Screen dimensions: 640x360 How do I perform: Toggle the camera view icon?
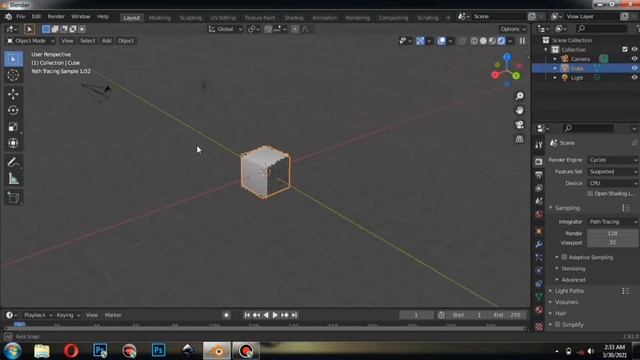tap(519, 124)
